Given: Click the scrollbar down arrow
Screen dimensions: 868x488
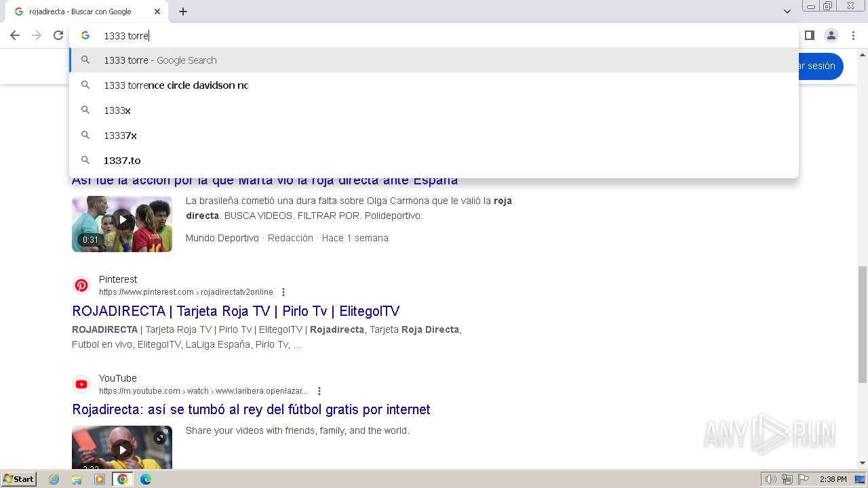Looking at the screenshot, I should (x=862, y=463).
